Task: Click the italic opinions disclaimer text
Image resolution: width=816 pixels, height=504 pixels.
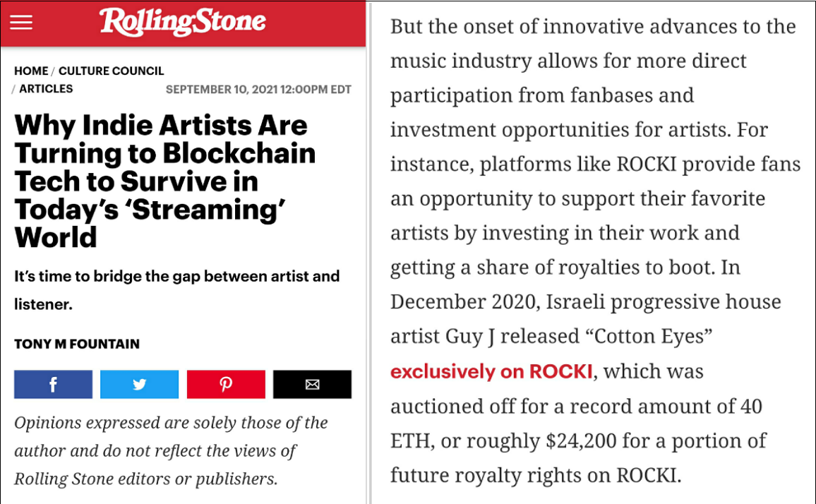Action: 172,450
